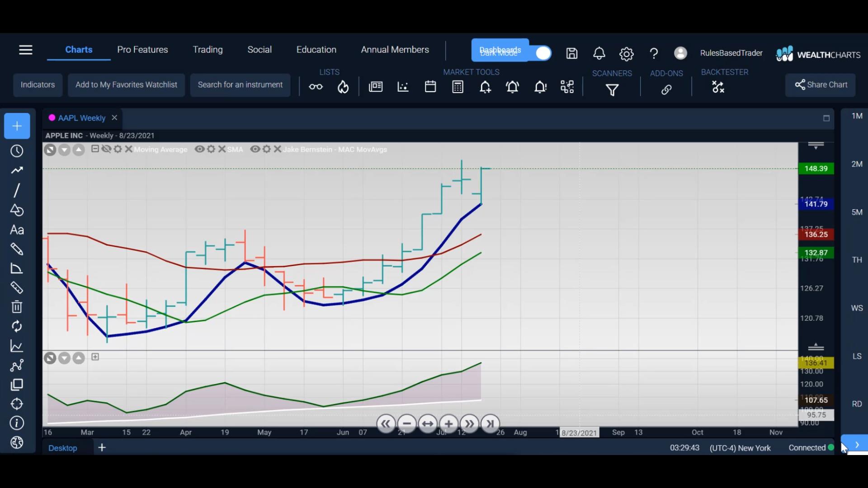The height and width of the screenshot is (488, 868).
Task: Select the trash delete drawings tool
Action: (17, 307)
